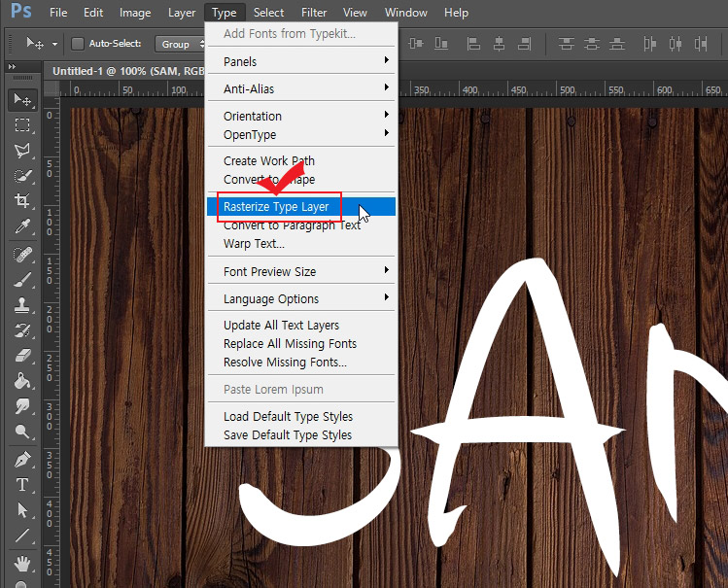Screen dimensions: 728x588
Task: Click align horizontal centers icon
Action: coord(500,44)
